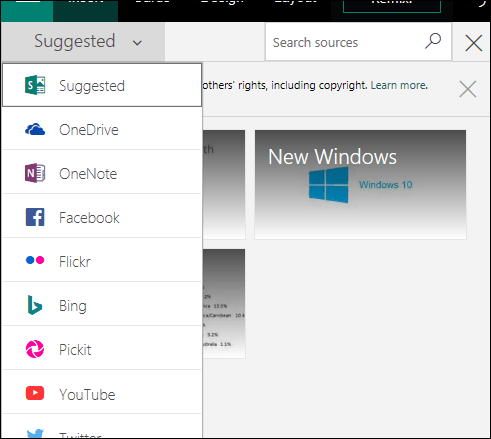Image resolution: width=491 pixels, height=439 pixels.
Task: Select Bing as content source
Action: pyautogui.click(x=102, y=304)
